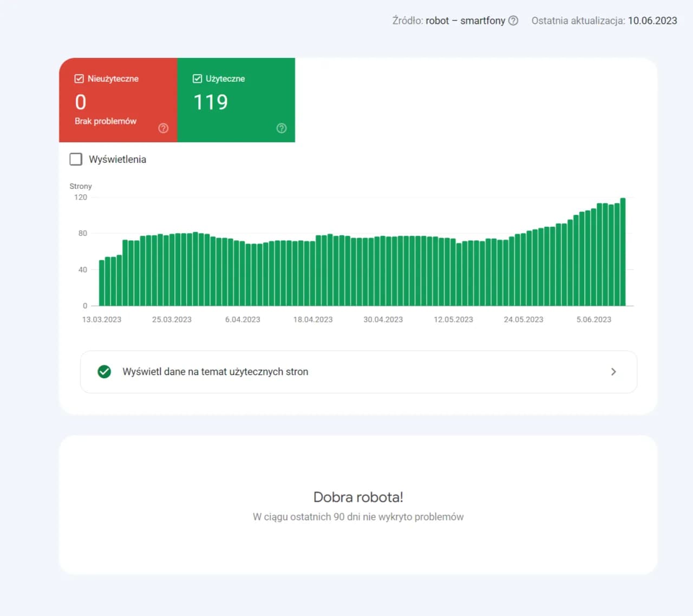Click the help icon beside robot – smartfony
This screenshot has width=693, height=616.
click(513, 21)
